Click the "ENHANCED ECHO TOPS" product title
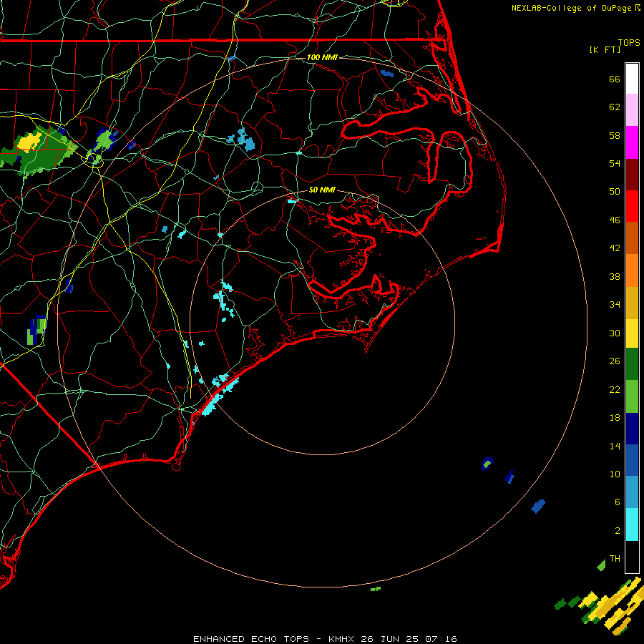Screen dimensions: 644x644 (251, 639)
